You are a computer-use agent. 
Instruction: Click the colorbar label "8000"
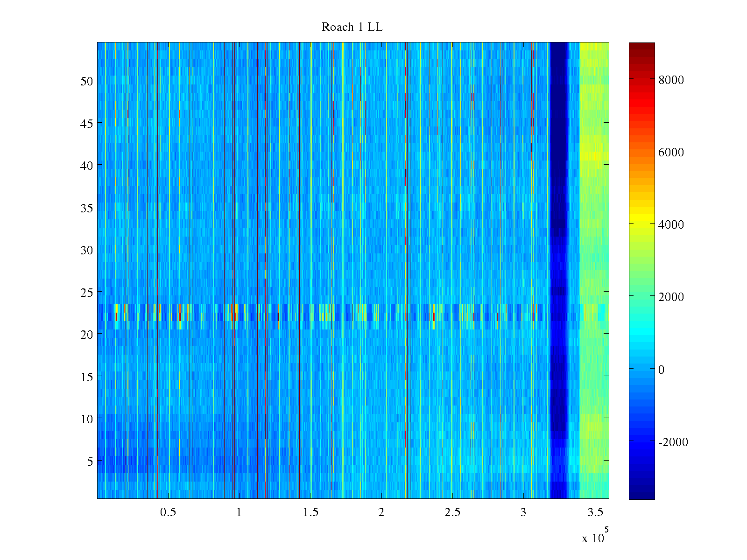coord(671,80)
